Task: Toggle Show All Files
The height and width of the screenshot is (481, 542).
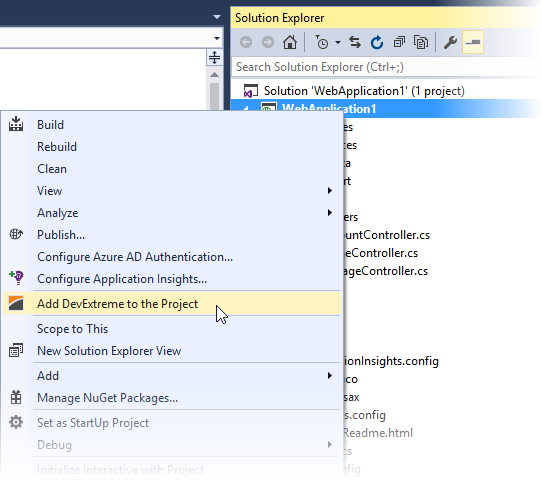Action: coord(421,42)
